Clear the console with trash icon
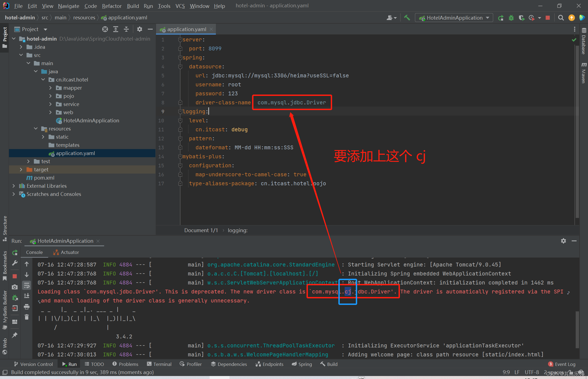 pos(26,317)
